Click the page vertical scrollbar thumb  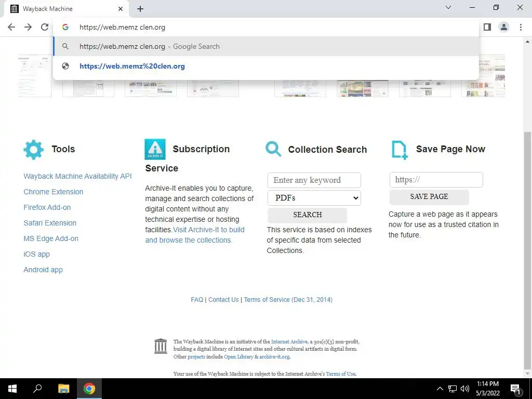tap(527, 249)
